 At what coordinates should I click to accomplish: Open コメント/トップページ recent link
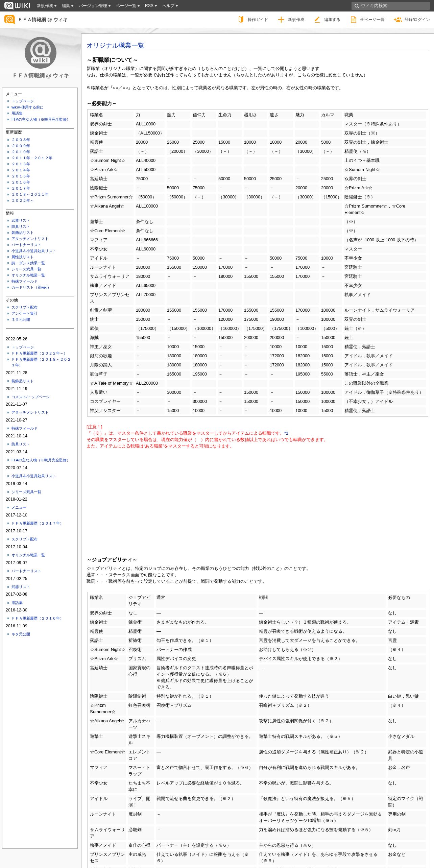(x=30, y=397)
